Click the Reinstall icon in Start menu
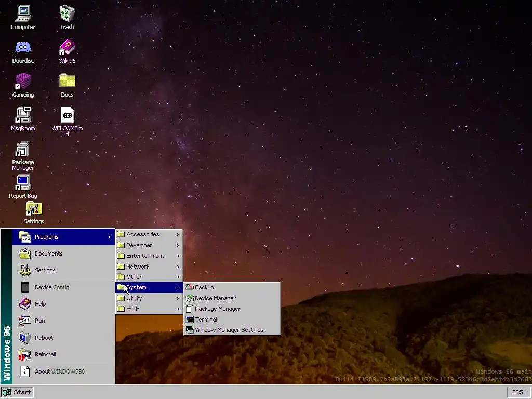 (x=25, y=354)
